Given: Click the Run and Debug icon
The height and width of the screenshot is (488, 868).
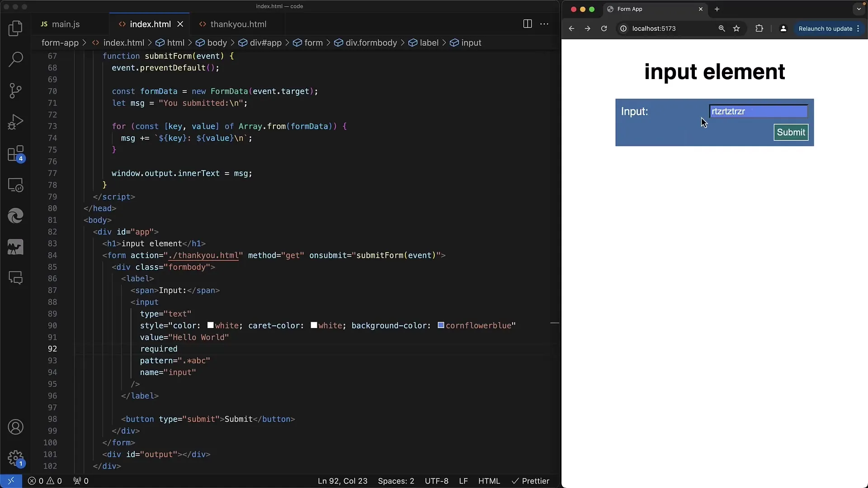Looking at the screenshot, I should (16, 122).
